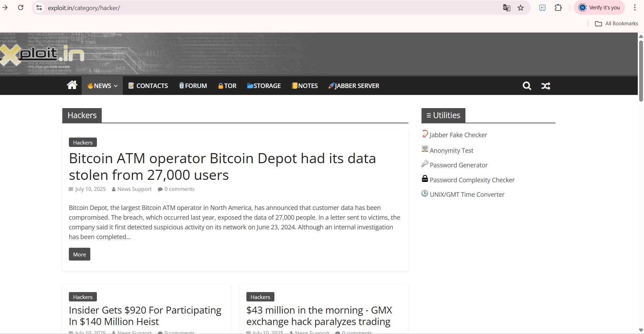This screenshot has width=644, height=334.
Task: Open the NEWS dropdown menu
Action: click(x=102, y=86)
